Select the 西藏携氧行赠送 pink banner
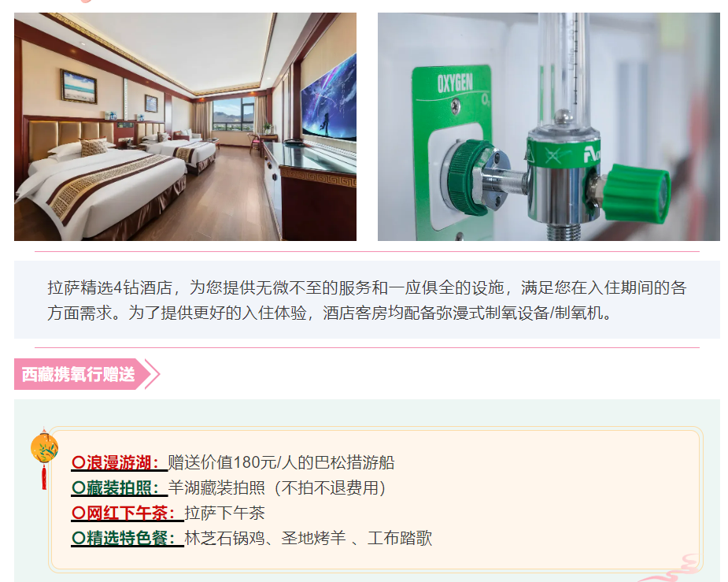The height and width of the screenshot is (582, 728). tap(79, 374)
